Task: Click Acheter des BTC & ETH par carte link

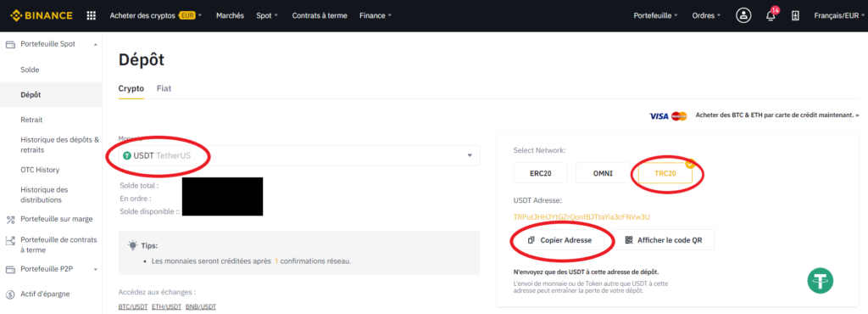Action: [777, 115]
